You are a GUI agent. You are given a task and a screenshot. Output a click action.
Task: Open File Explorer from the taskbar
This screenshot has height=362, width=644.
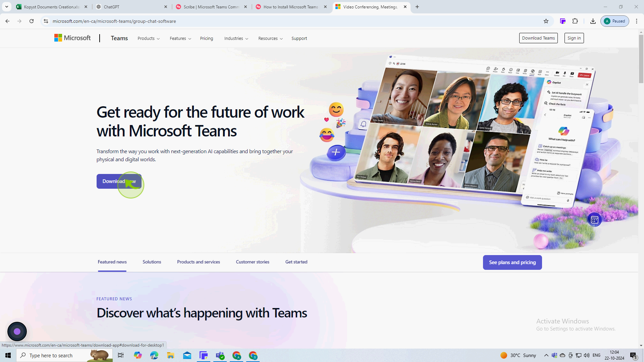[x=171, y=355]
